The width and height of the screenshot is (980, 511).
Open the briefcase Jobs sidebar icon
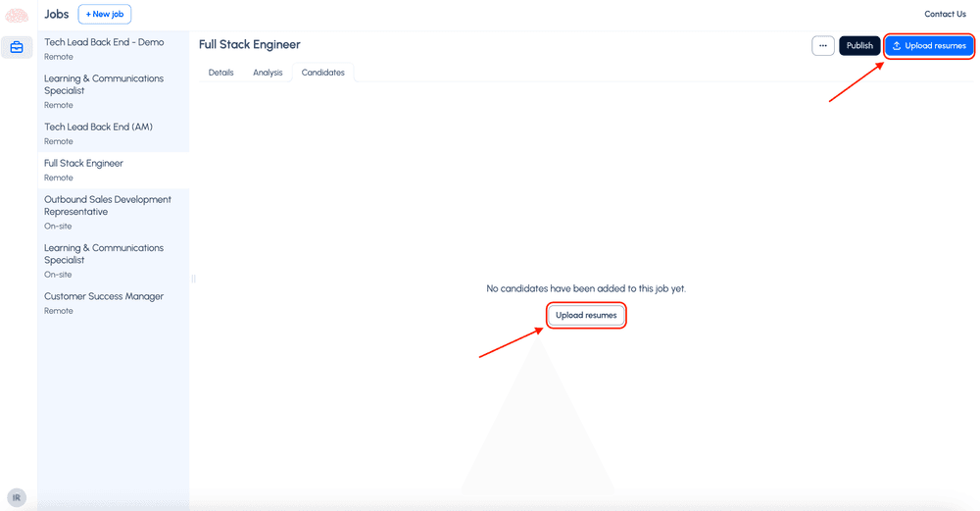click(x=17, y=47)
